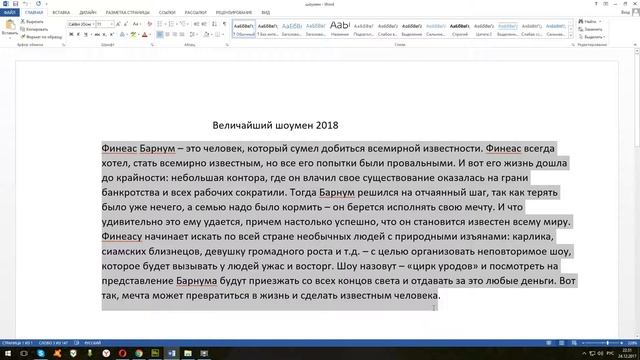
Task: Open Skype from the taskbar
Action: (x=41, y=353)
